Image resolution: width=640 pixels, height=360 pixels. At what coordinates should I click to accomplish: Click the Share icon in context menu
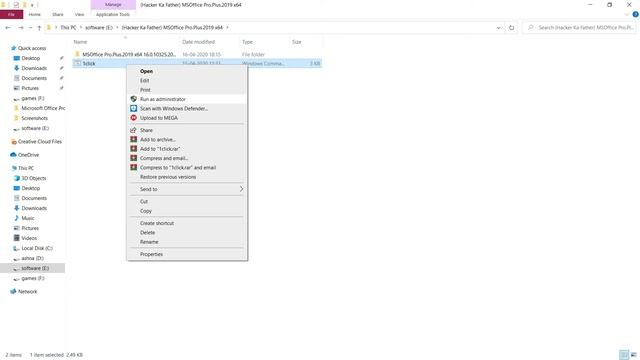[133, 130]
